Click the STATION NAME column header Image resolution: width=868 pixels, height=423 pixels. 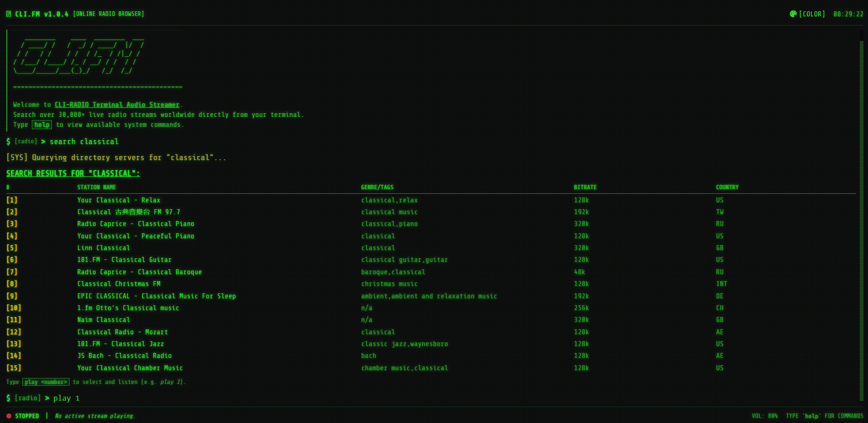point(96,187)
